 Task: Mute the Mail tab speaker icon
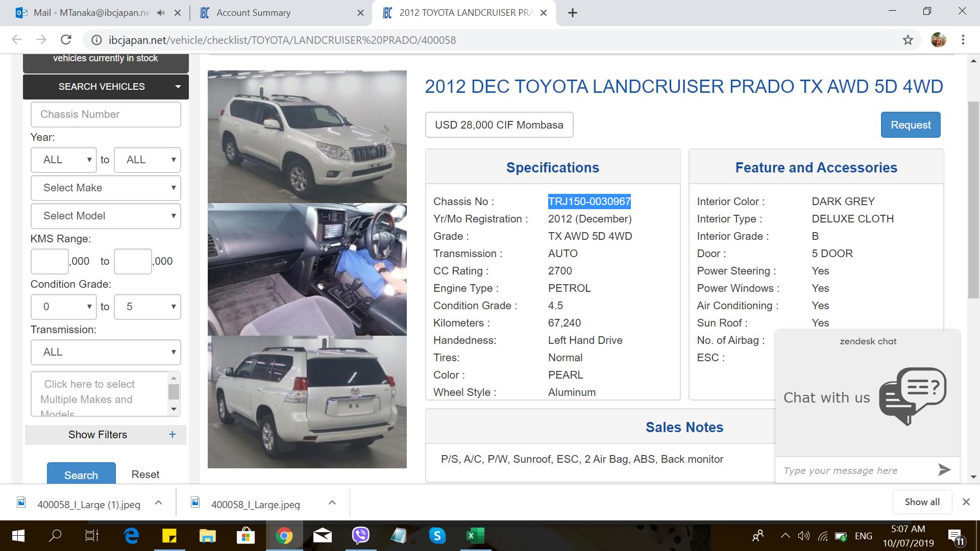tap(161, 13)
